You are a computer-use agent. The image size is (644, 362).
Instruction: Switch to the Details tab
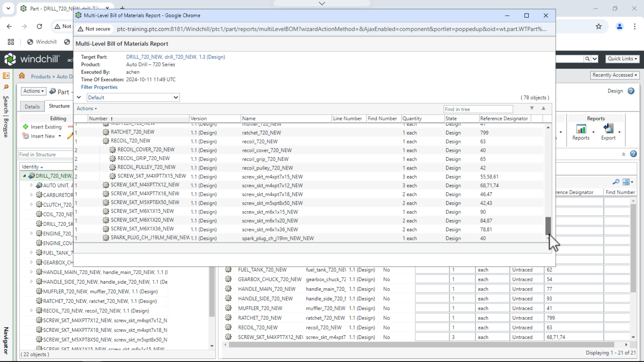[32, 106]
